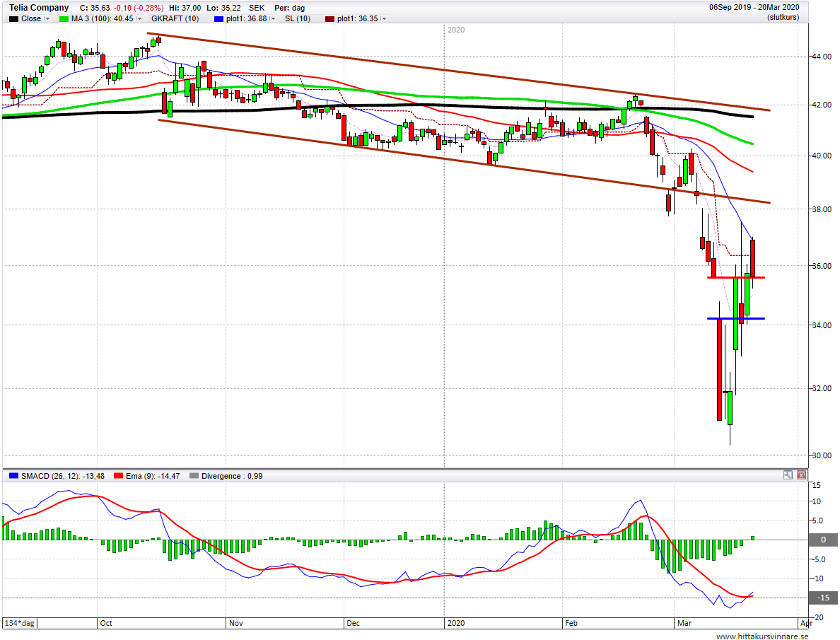Click the 'C: 35,63' closing price
This screenshot has height=640, width=840.
(95, 8)
